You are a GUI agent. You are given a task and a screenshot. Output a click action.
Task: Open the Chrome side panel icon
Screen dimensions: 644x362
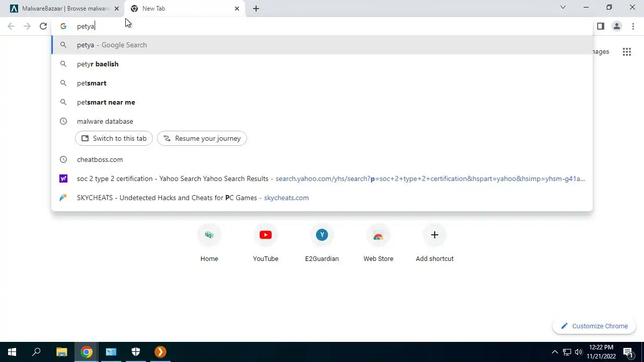pos(600,26)
